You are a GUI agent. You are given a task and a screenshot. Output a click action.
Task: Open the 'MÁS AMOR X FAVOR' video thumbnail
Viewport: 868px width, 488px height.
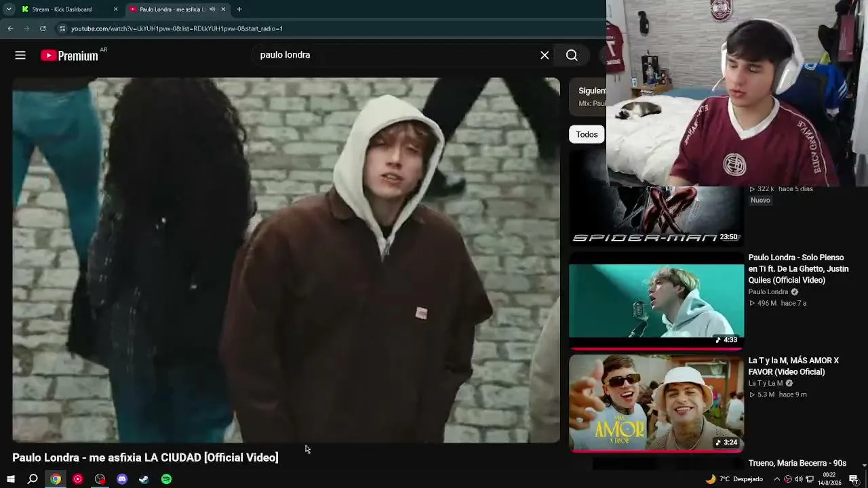pyautogui.click(x=656, y=403)
